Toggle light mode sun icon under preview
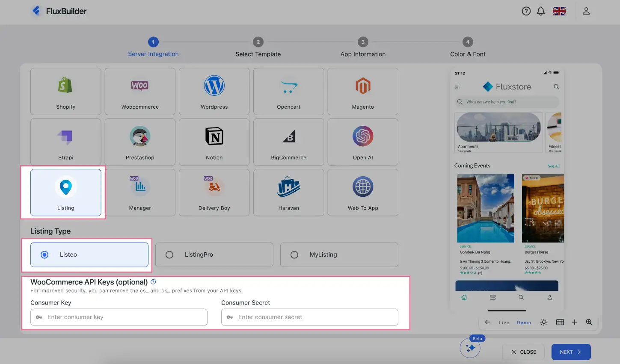This screenshot has width=620, height=364. (x=544, y=323)
